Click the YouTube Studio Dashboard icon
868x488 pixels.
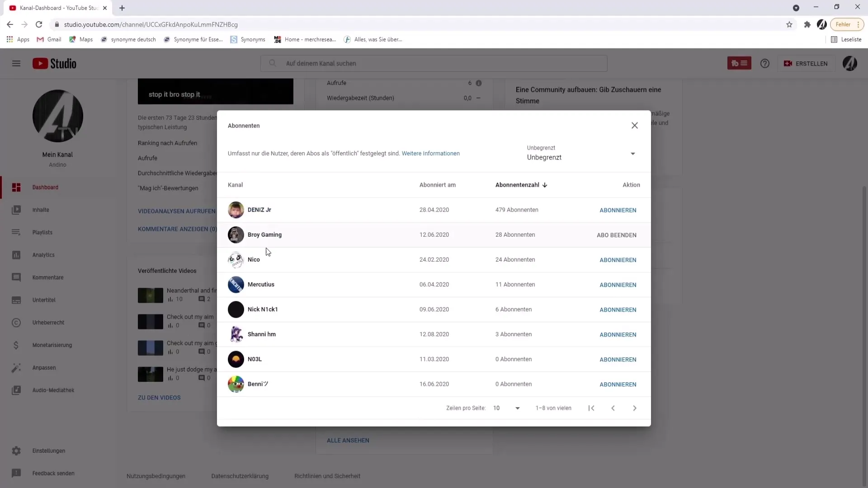point(16,187)
